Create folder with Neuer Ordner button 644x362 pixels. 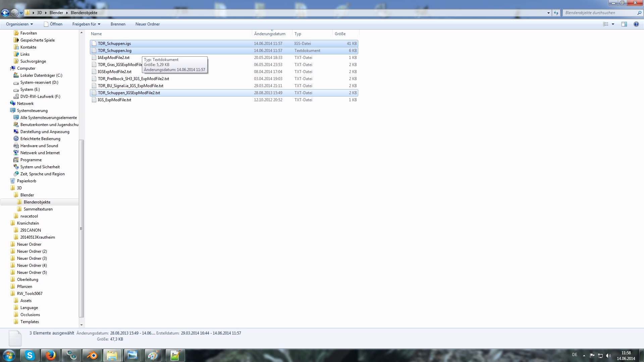point(147,24)
